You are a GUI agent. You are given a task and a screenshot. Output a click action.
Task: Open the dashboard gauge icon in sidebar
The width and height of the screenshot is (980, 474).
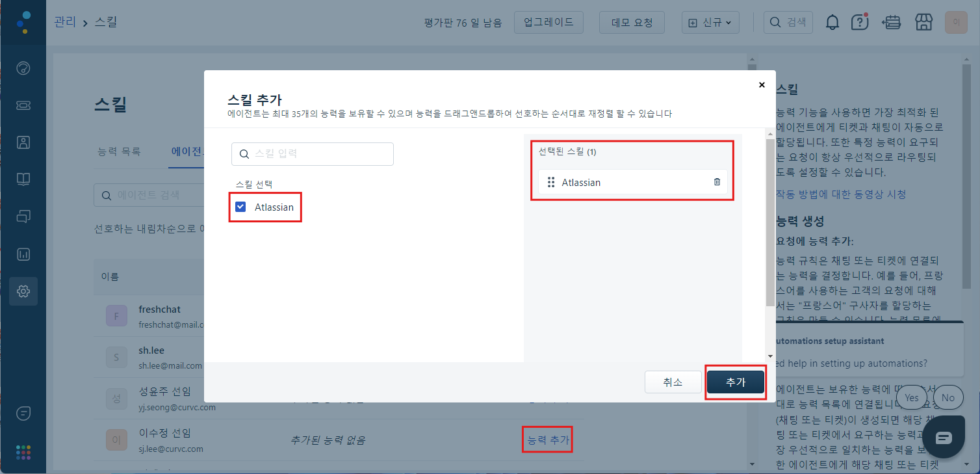click(x=23, y=68)
